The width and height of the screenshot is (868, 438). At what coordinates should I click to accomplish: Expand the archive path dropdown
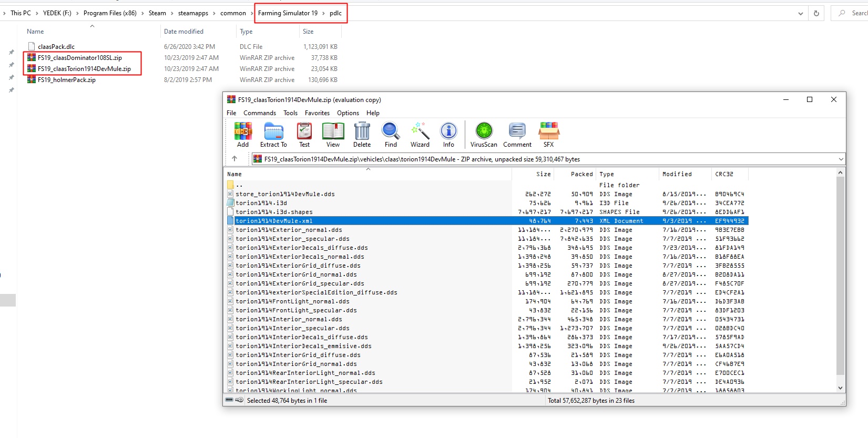pyautogui.click(x=841, y=159)
